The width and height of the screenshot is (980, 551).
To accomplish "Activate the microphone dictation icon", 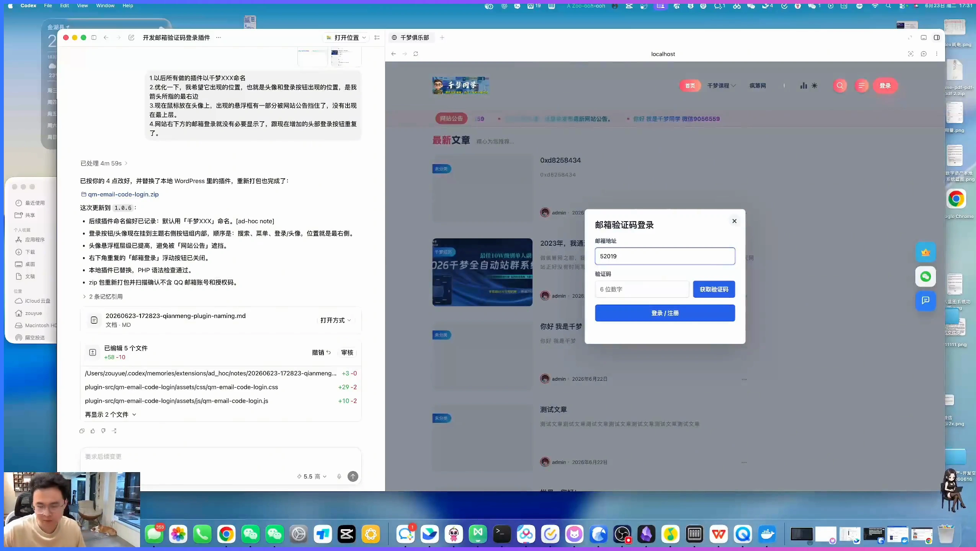I will tap(339, 476).
